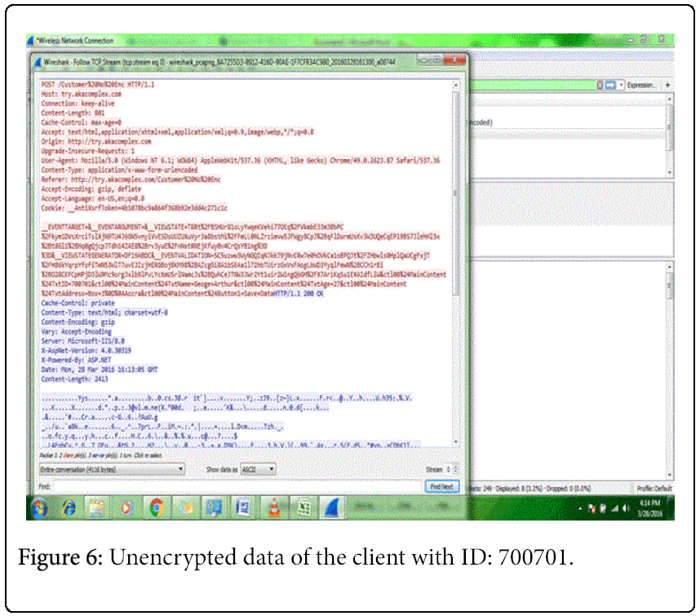Screen dimensions: 700x616
Task: Clear the display filter with X icon
Action: pyautogui.click(x=600, y=85)
